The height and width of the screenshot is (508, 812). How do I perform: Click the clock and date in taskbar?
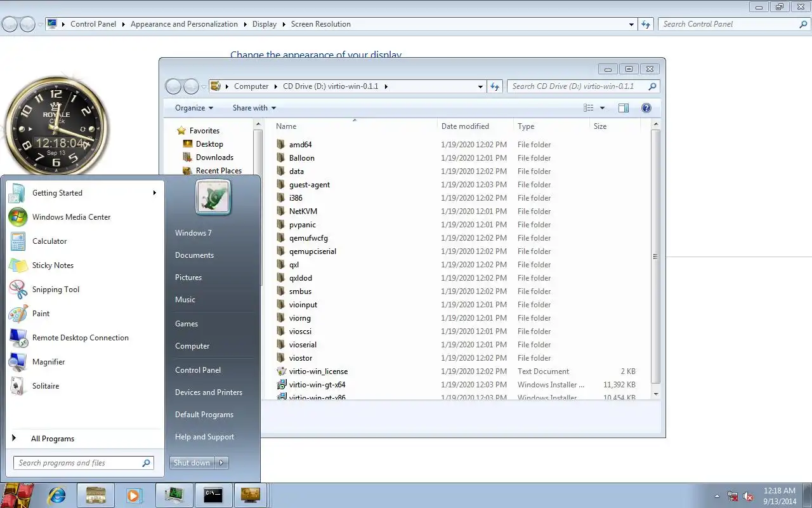pyautogui.click(x=780, y=496)
